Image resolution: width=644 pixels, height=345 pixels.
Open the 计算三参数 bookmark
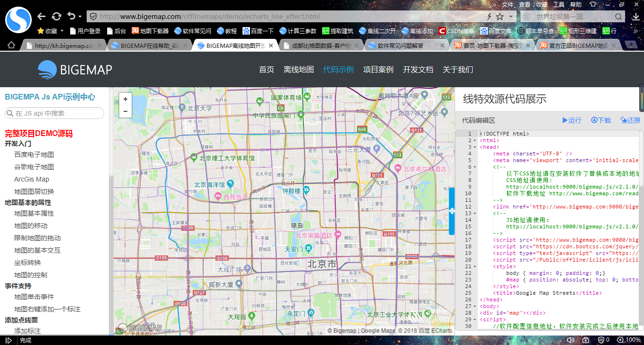pos(298,31)
